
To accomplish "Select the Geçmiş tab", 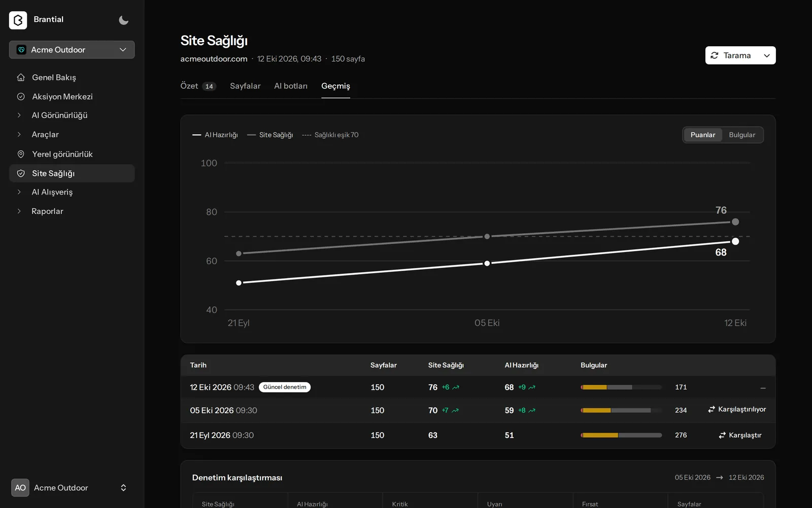I will click(335, 86).
